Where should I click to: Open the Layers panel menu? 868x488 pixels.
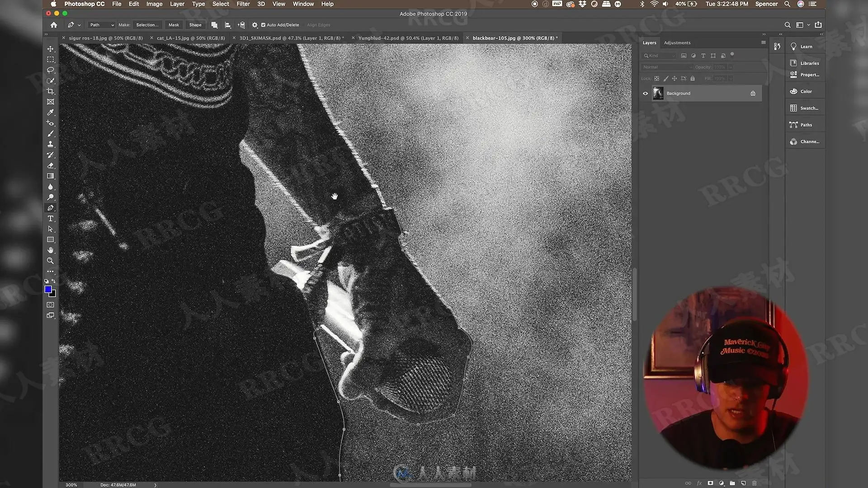[763, 42]
